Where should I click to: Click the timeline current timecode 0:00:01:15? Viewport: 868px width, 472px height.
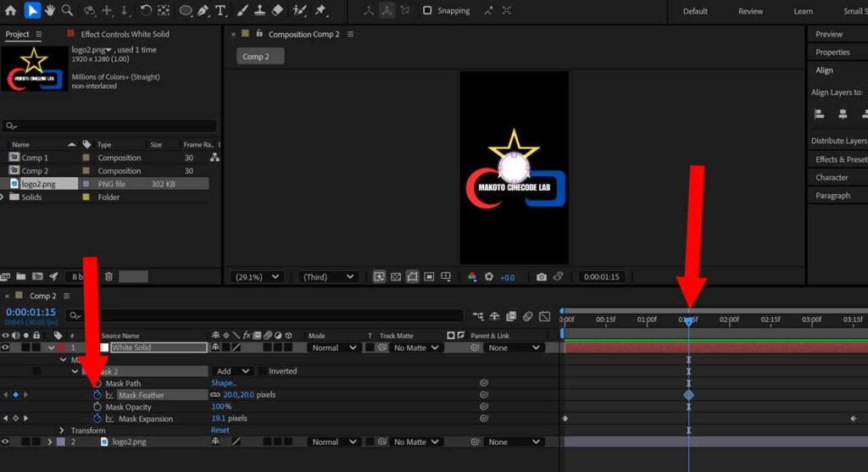point(31,312)
